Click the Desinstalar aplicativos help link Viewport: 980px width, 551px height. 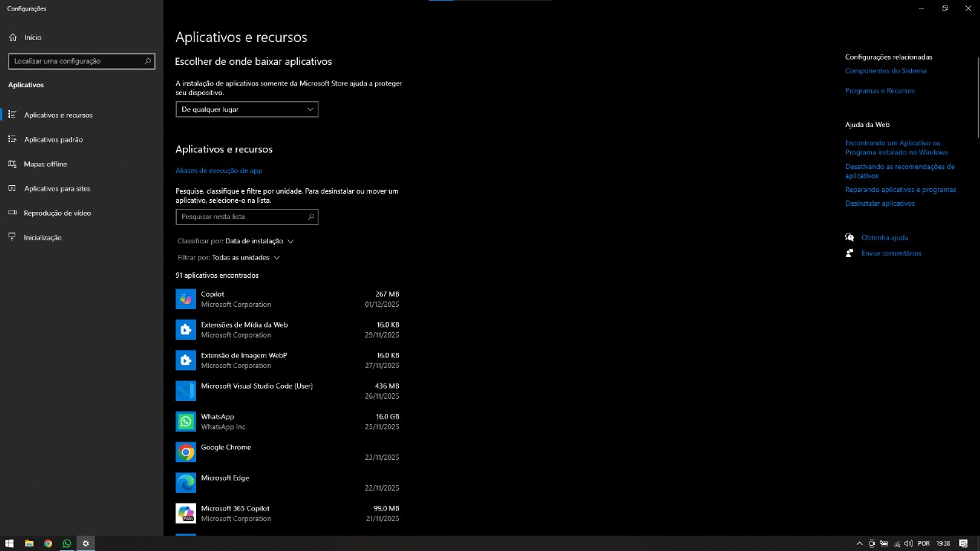(x=879, y=203)
